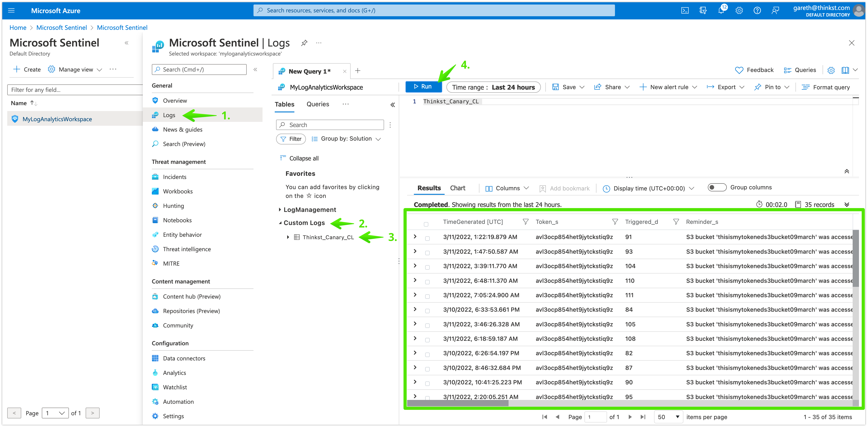Open the Azure portal hamburger menu
This screenshot has height=427, width=868.
[x=11, y=10]
